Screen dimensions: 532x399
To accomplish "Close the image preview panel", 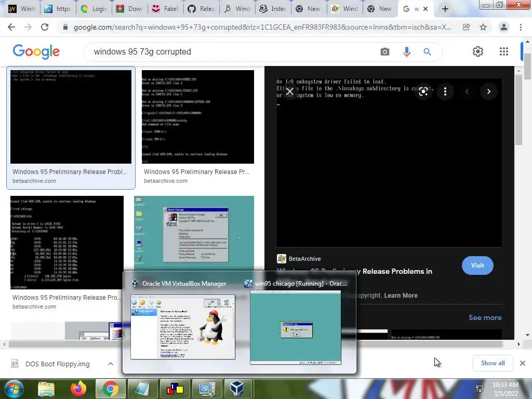I will click(x=289, y=91).
